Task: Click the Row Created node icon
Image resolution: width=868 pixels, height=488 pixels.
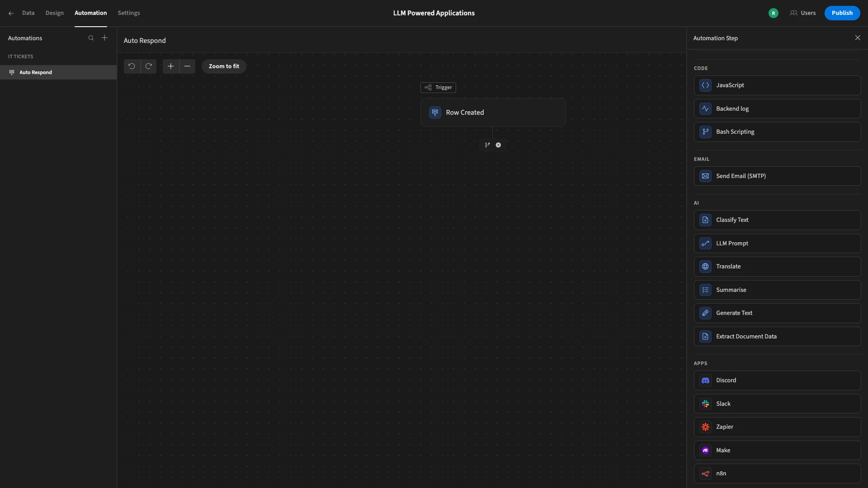Action: (x=435, y=113)
